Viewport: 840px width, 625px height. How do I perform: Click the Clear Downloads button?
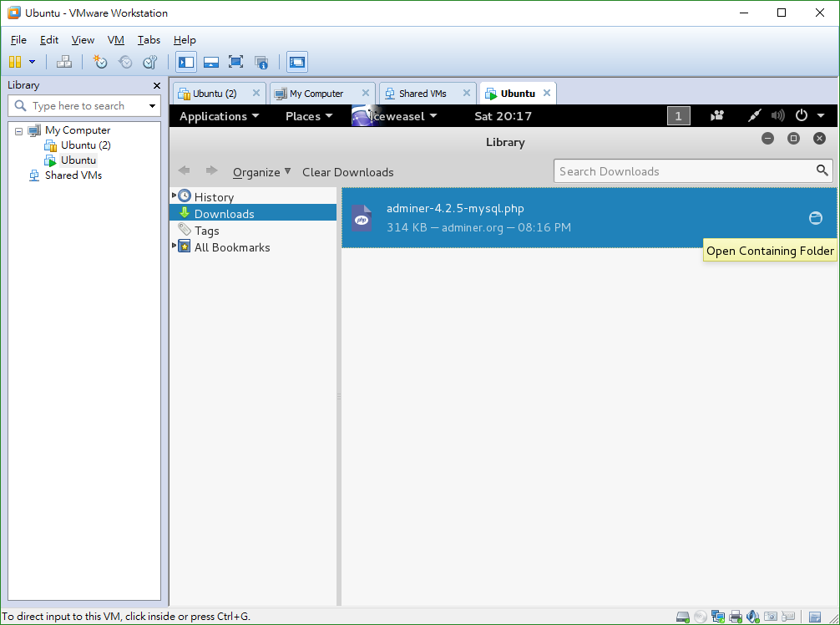pos(347,172)
